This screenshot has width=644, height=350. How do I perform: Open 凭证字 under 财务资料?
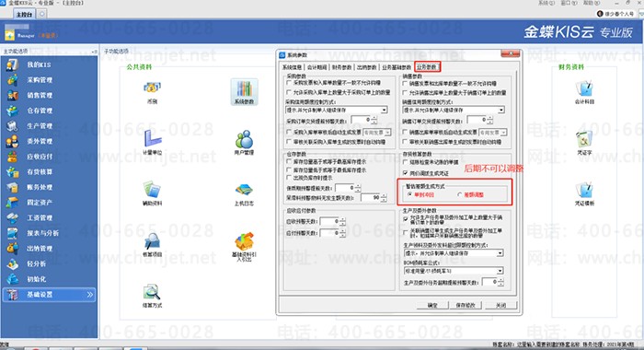584,143
